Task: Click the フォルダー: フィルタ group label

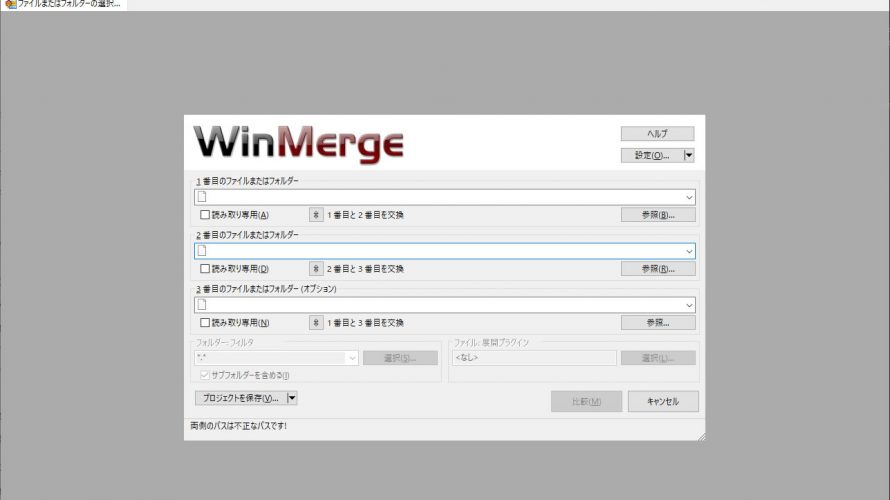Action: [x=225, y=343]
